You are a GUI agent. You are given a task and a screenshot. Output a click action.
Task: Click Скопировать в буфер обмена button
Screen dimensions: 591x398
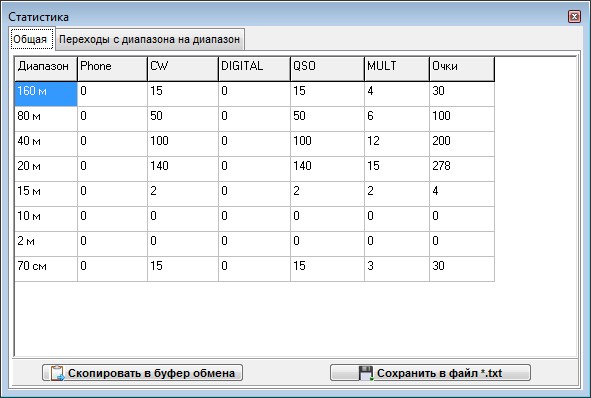[142, 373]
